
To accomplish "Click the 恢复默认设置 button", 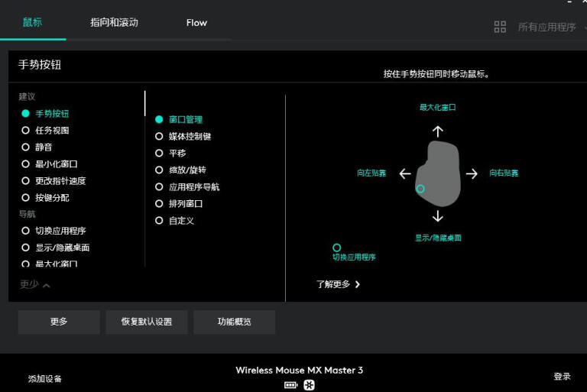I will [147, 322].
